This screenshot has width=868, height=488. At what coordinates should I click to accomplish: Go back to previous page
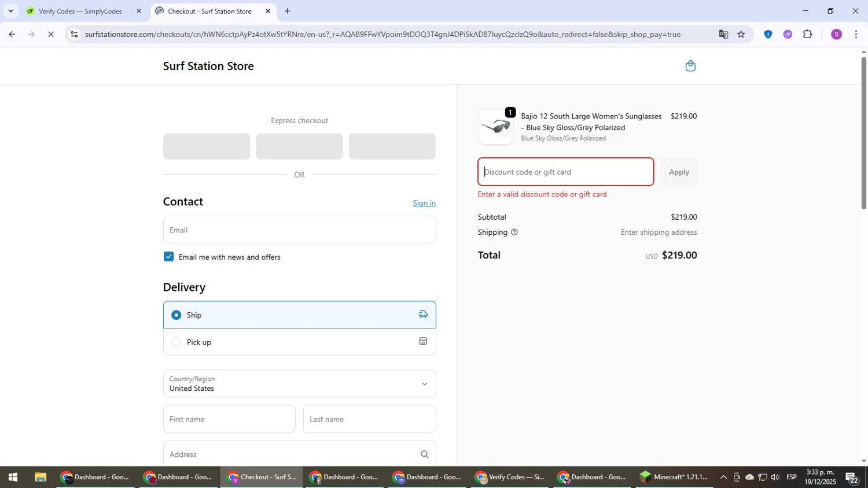(12, 34)
